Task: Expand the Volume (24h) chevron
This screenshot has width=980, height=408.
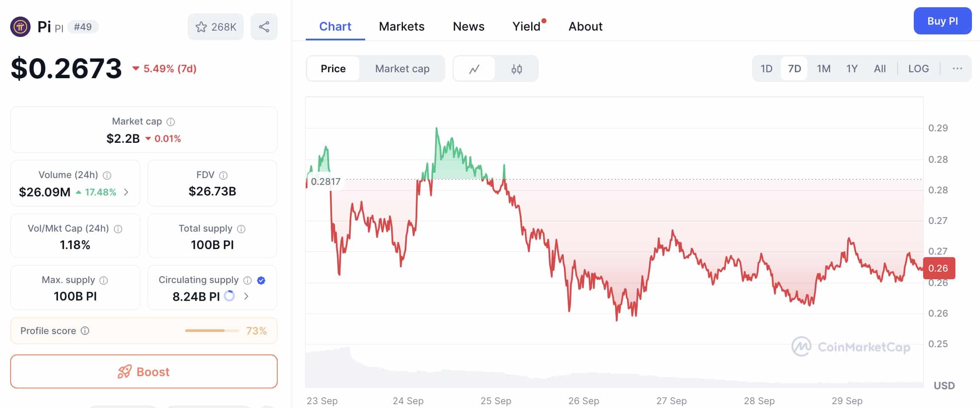Action: (126, 192)
